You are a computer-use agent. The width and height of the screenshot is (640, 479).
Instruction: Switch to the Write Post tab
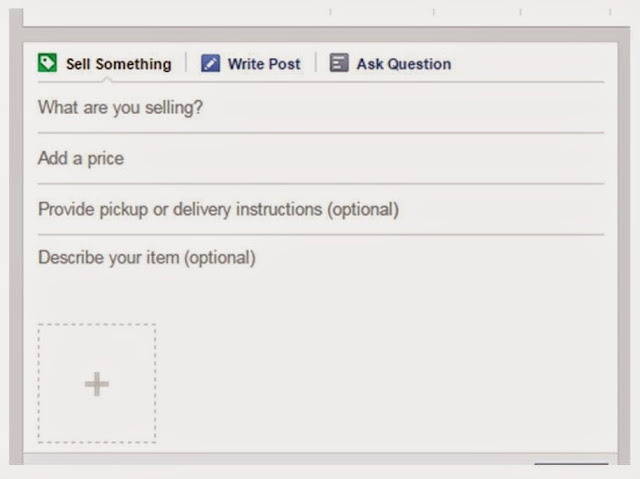[x=264, y=64]
